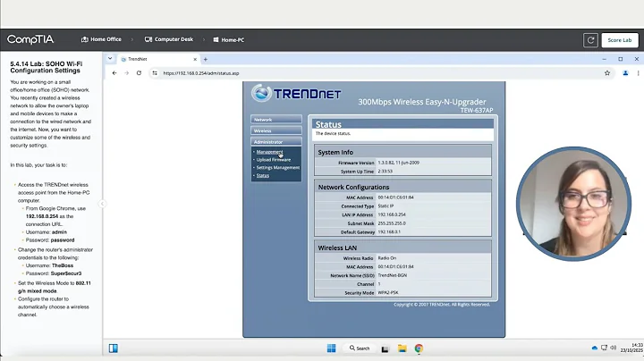Select the Home-PC breadcrumb
Image resolution: width=644 pixels, height=361 pixels.
pos(228,40)
